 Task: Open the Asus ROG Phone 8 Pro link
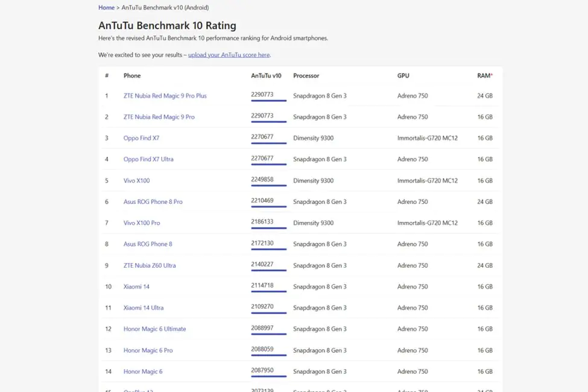(153, 202)
